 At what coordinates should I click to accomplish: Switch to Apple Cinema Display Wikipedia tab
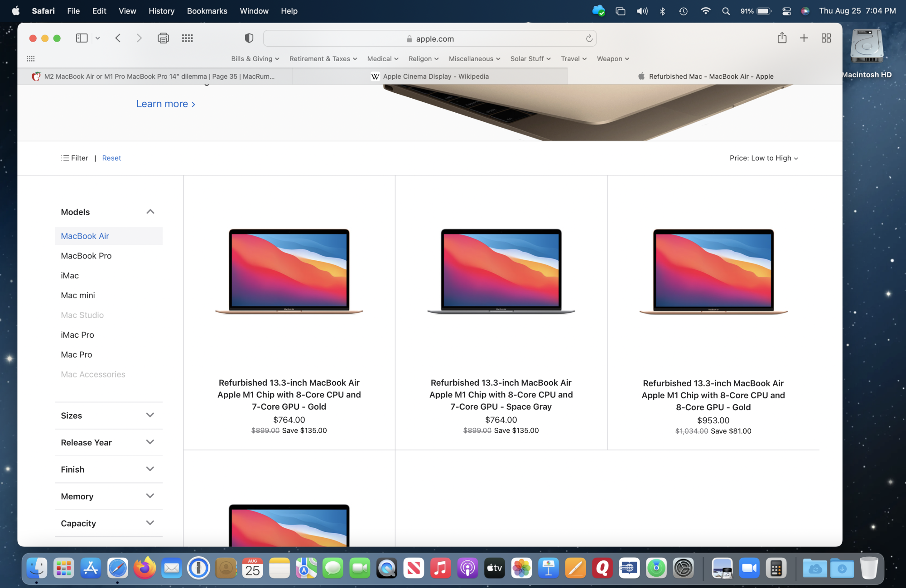click(x=429, y=76)
